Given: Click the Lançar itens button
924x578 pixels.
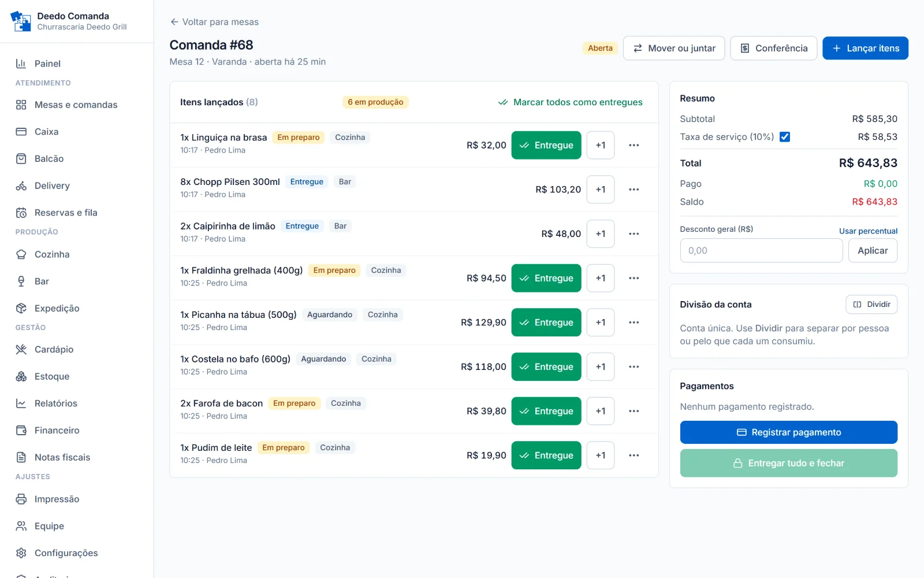Looking at the screenshot, I should [x=865, y=48].
